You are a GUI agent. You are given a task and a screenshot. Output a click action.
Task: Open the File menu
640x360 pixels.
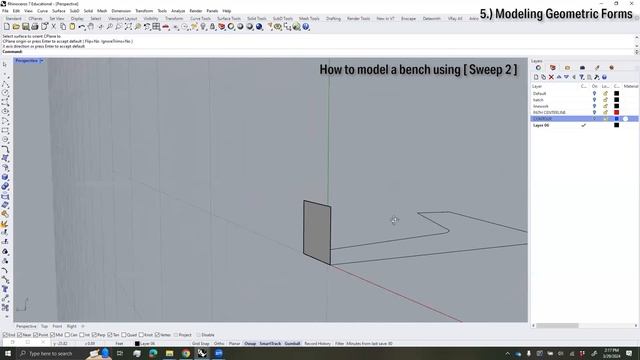point(5,11)
